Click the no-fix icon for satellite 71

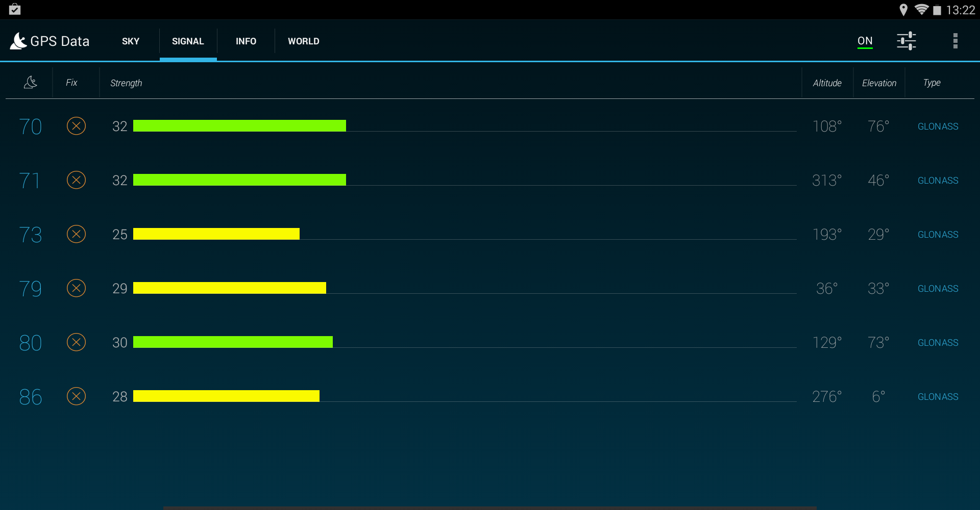click(76, 180)
